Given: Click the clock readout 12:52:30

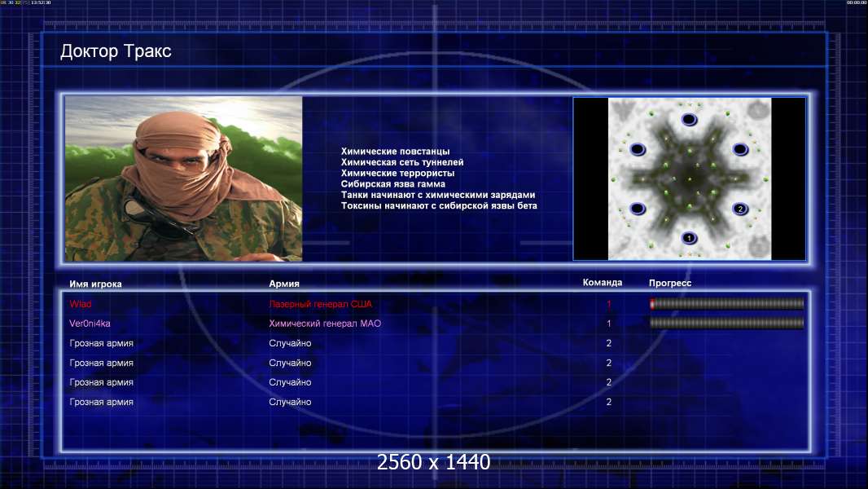Looking at the screenshot, I should [41, 2].
